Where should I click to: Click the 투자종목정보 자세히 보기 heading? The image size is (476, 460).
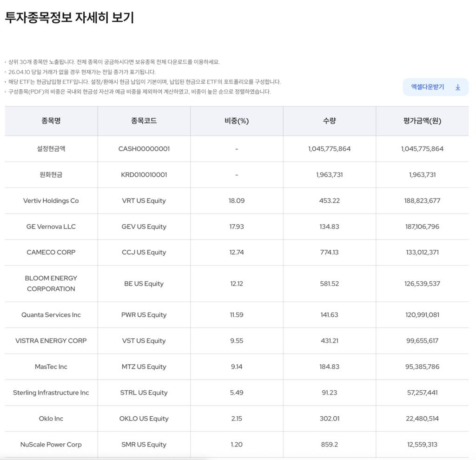click(x=69, y=18)
